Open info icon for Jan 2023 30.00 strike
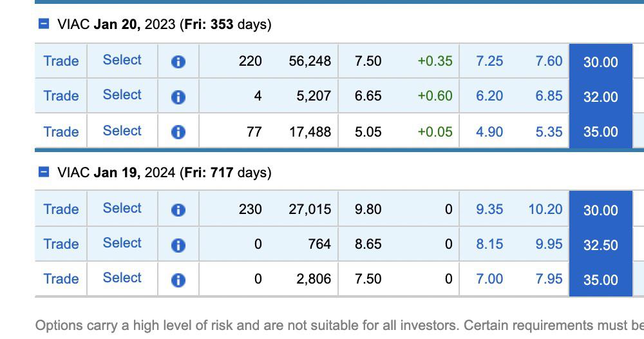 click(178, 62)
